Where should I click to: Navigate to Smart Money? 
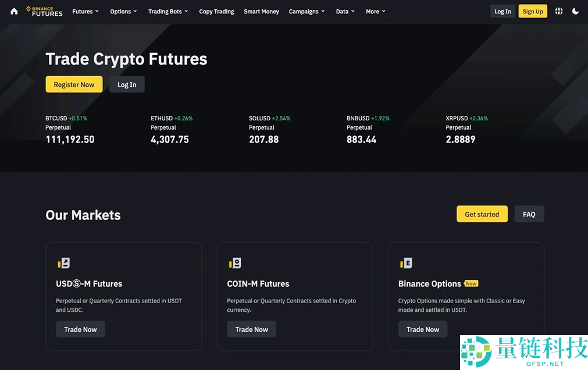[x=261, y=11]
